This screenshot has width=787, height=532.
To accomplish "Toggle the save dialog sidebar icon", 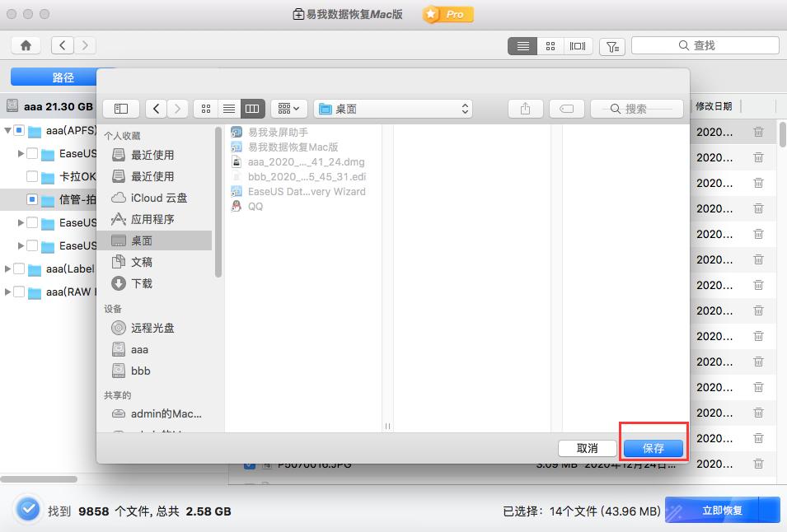I will tap(121, 109).
